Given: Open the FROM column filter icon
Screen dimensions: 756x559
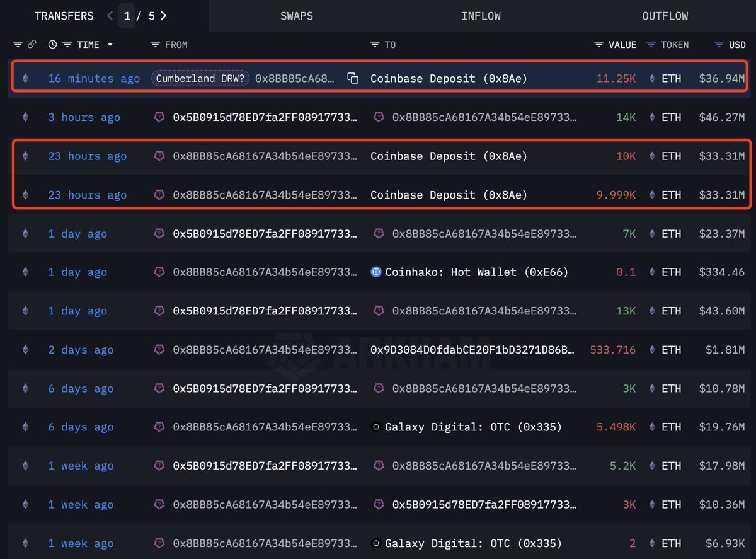Looking at the screenshot, I should (155, 45).
